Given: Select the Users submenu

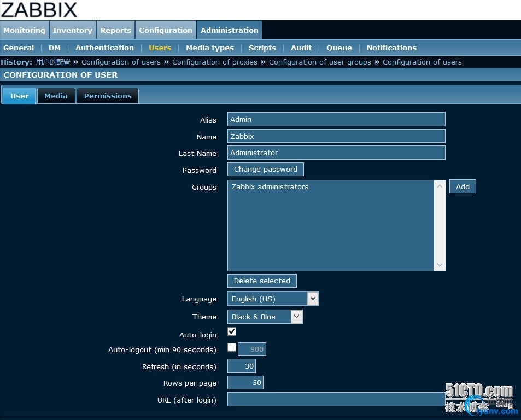Looking at the screenshot, I should click(160, 48).
